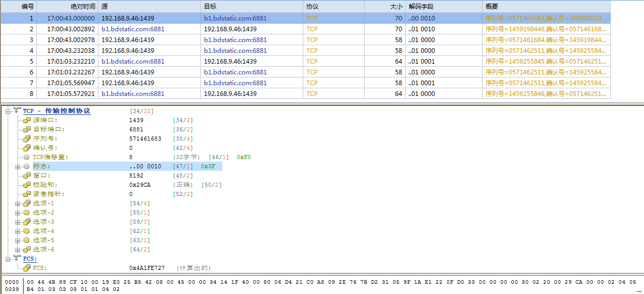Collapse the TCP 传输控制协议 section
644x294 pixels.
(x=8, y=111)
